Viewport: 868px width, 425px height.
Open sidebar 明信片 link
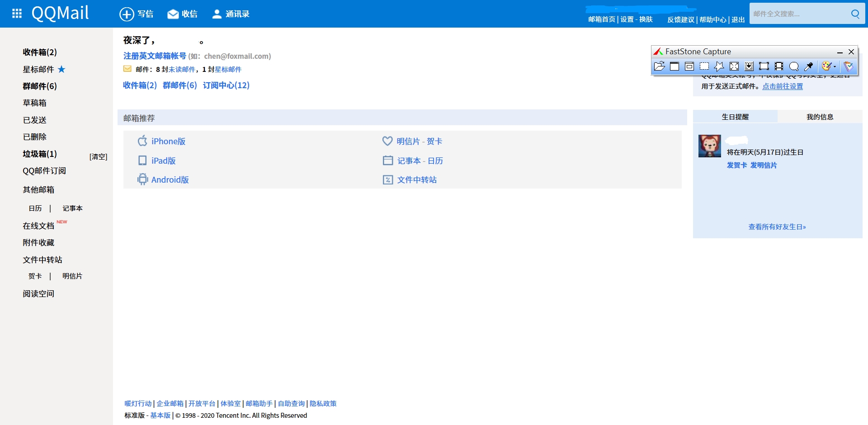click(72, 276)
